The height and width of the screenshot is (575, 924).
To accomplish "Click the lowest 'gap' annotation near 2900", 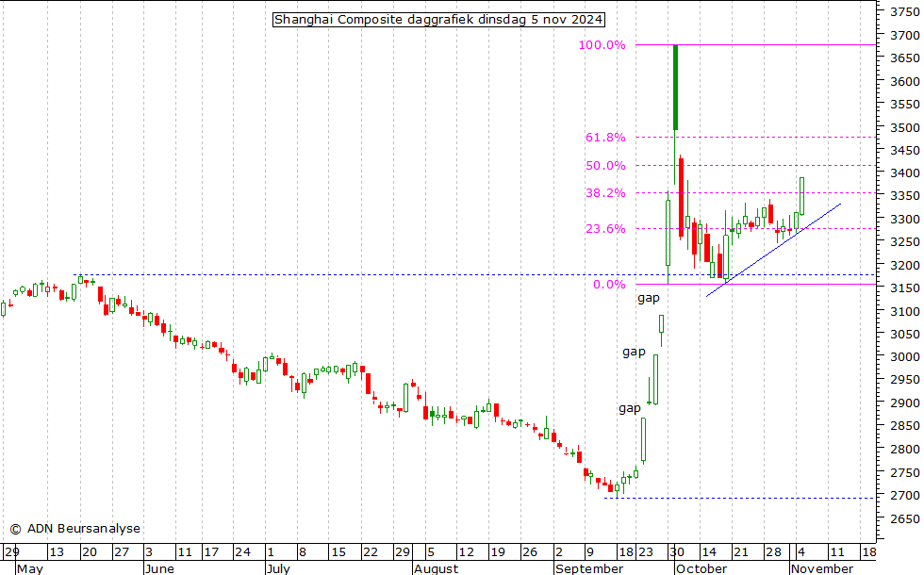I will (x=630, y=408).
